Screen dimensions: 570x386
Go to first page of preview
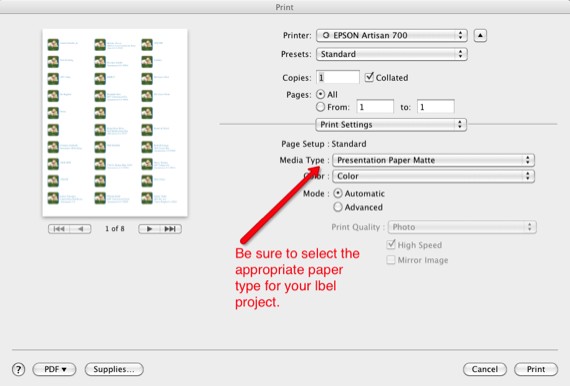tap(59, 229)
